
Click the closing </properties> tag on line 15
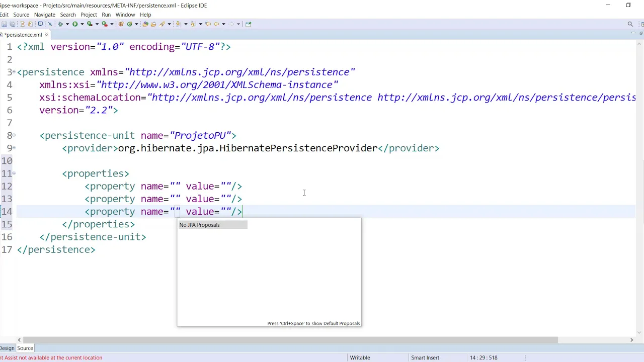click(98, 224)
